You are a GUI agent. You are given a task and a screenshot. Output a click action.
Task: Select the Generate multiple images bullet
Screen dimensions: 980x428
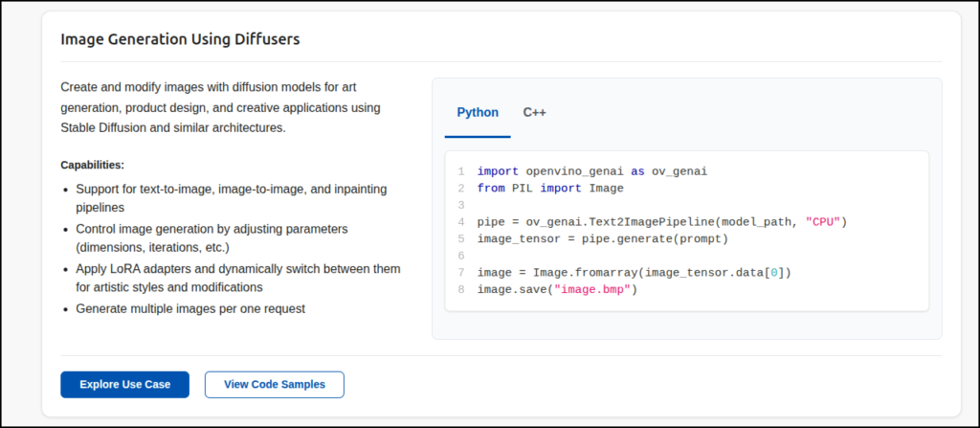click(189, 309)
